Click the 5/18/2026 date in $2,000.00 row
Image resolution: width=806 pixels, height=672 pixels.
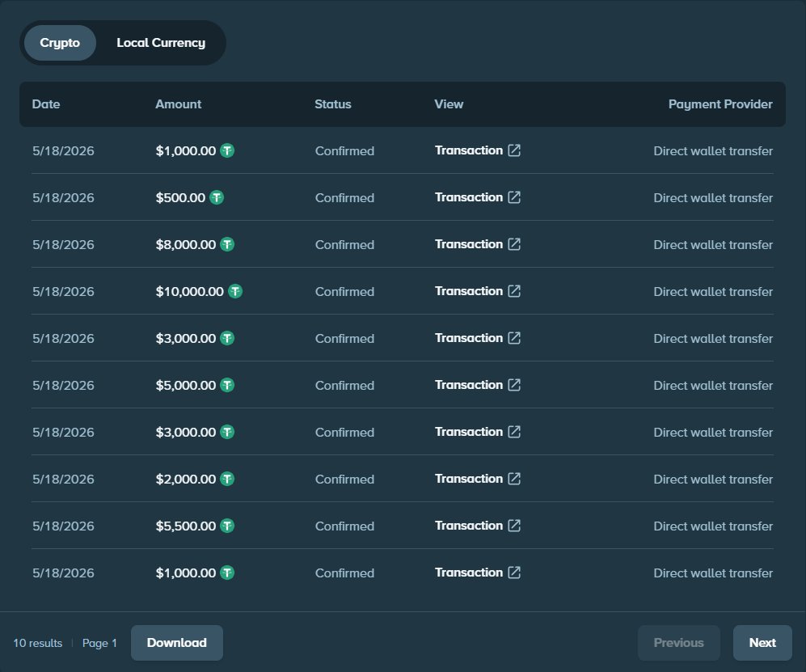[x=63, y=480]
